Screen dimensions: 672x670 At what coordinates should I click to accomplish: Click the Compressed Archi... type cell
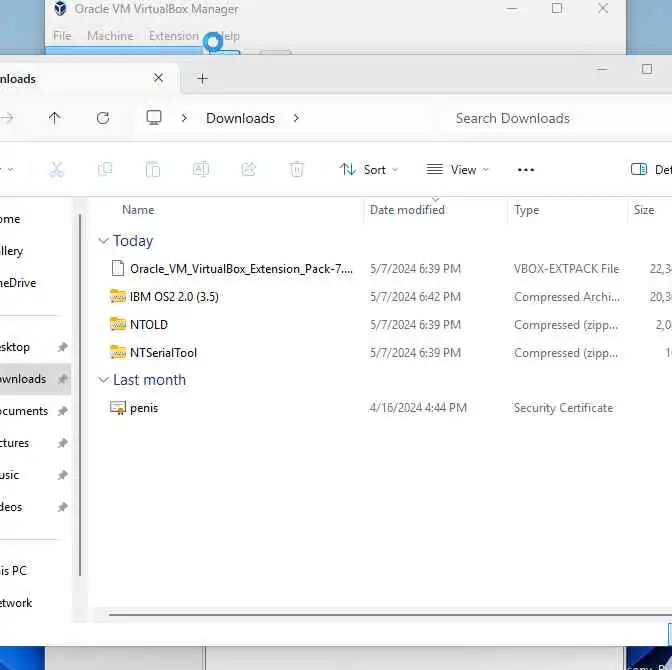(567, 297)
